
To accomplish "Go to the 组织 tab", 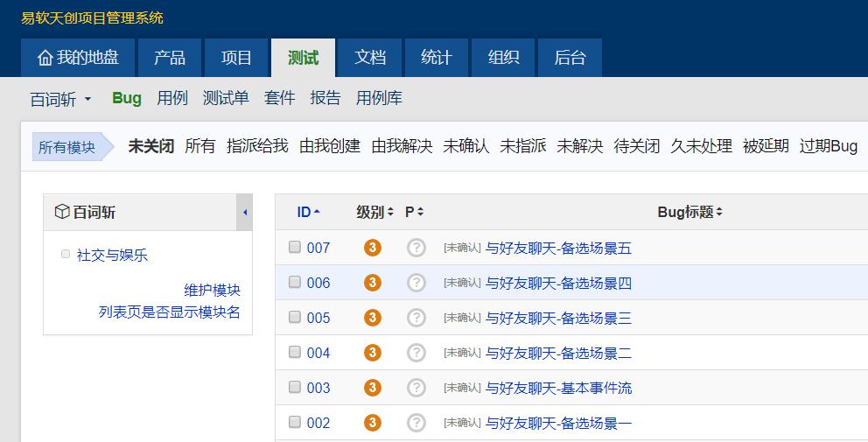I will coord(503,58).
